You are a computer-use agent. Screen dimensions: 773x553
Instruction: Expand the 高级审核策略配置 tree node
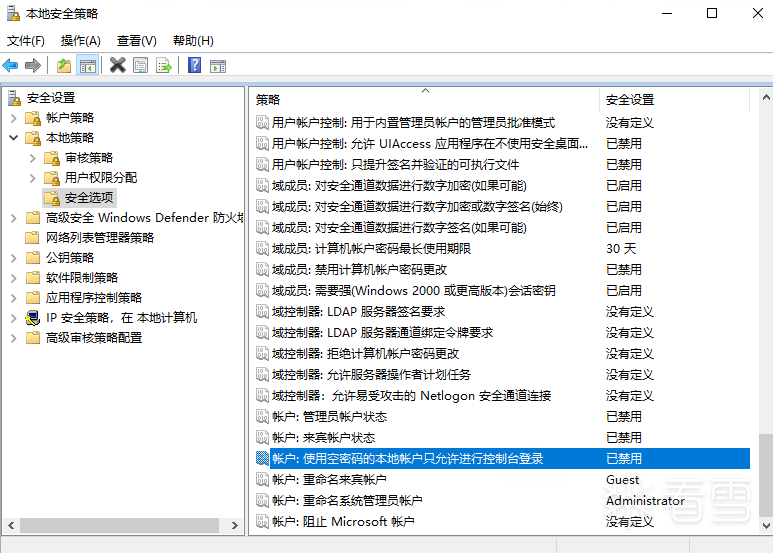14,338
